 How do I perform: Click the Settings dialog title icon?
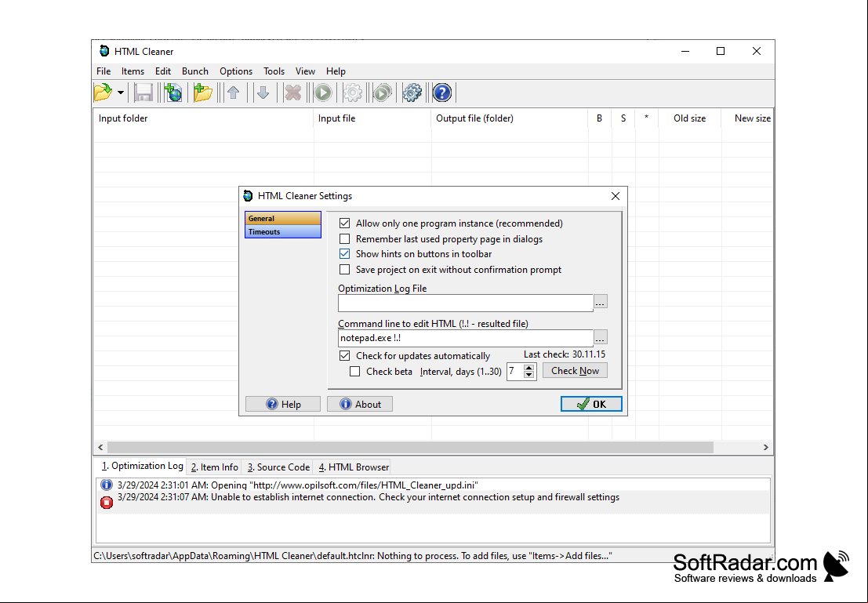248,195
